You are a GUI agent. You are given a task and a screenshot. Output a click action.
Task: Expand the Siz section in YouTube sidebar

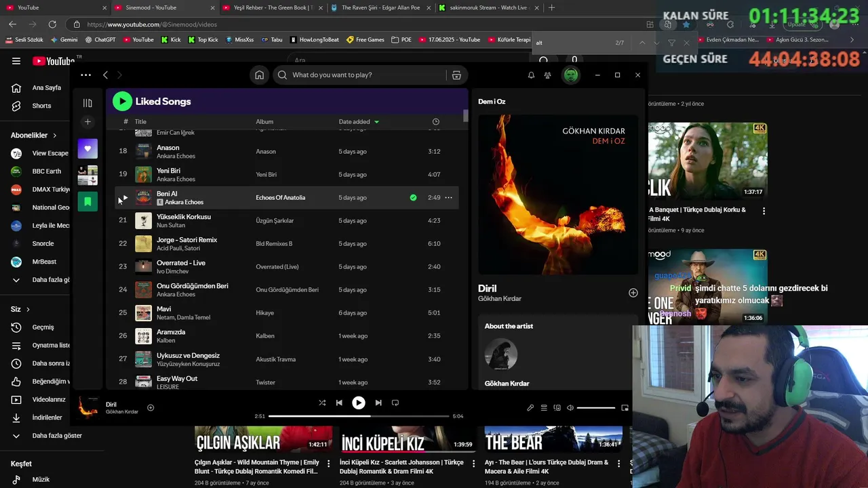pyautogui.click(x=20, y=309)
